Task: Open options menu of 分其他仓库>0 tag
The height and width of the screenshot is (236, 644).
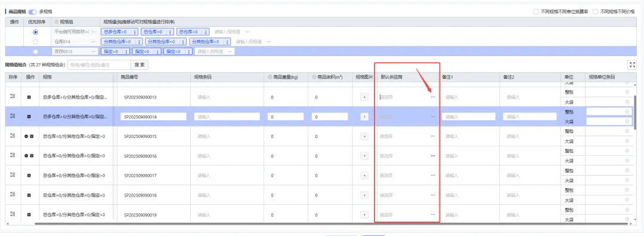Action: (139, 42)
